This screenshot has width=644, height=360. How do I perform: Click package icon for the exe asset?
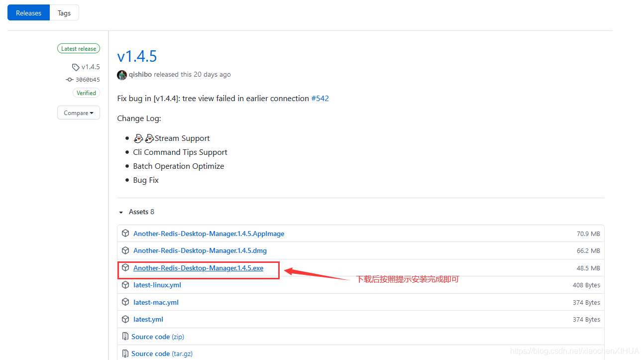point(125,267)
